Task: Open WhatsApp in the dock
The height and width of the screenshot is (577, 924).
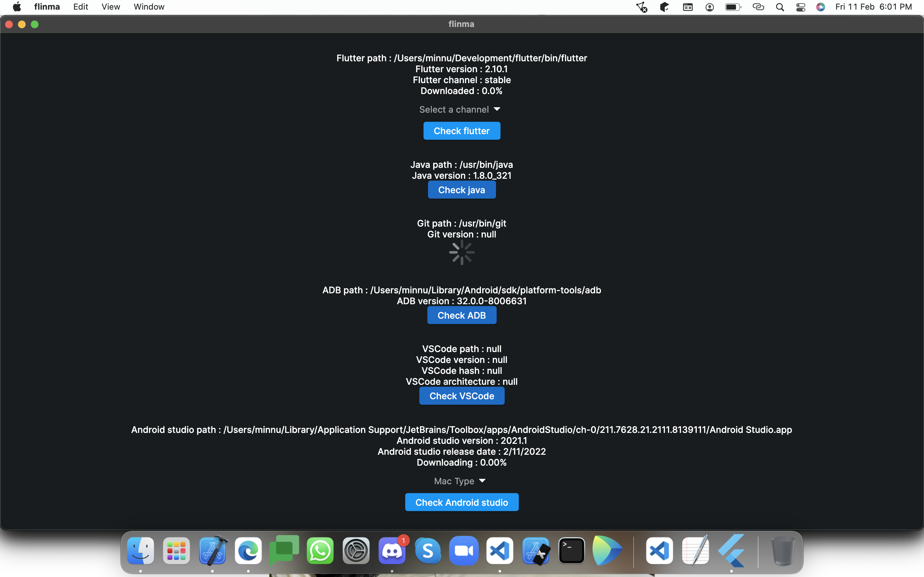Action: [x=320, y=551]
